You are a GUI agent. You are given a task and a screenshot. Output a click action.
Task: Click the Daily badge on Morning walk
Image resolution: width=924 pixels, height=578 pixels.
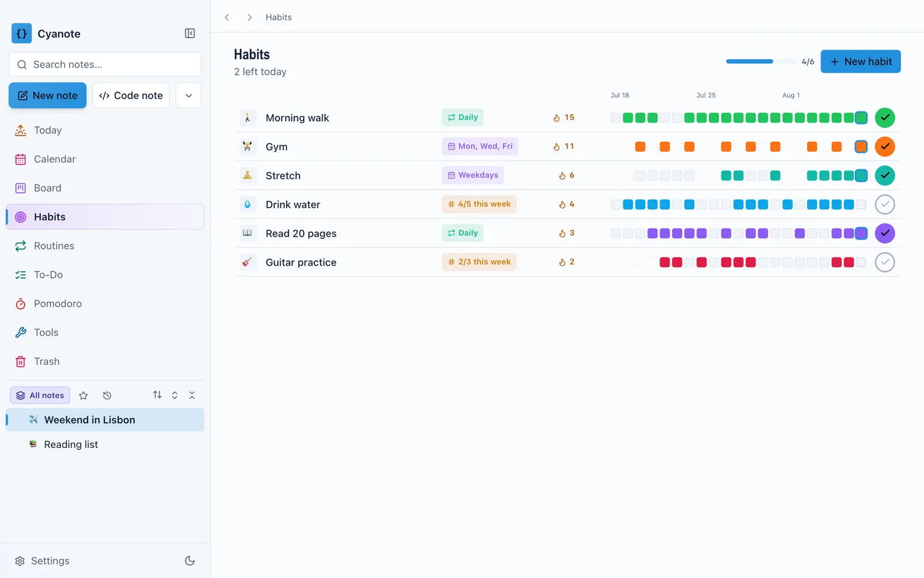[x=463, y=118]
